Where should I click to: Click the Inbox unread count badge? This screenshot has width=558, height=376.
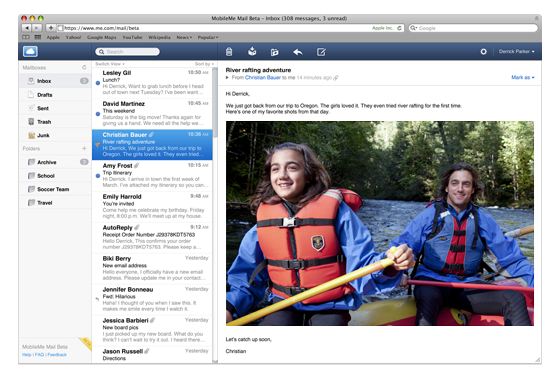point(84,81)
